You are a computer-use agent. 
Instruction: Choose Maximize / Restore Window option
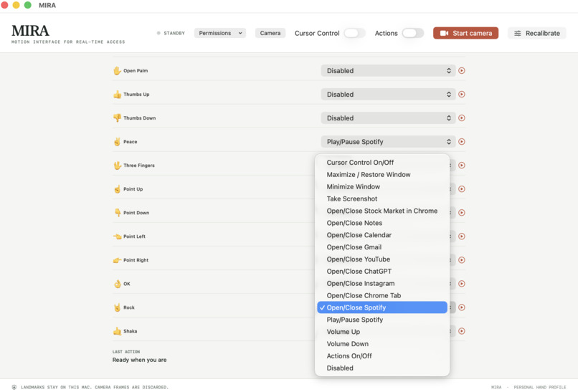click(382, 175)
